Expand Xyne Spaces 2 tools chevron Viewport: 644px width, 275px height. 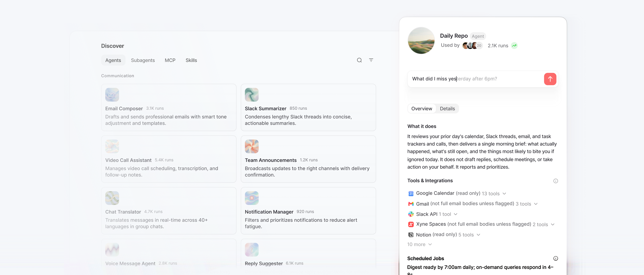coord(553,224)
